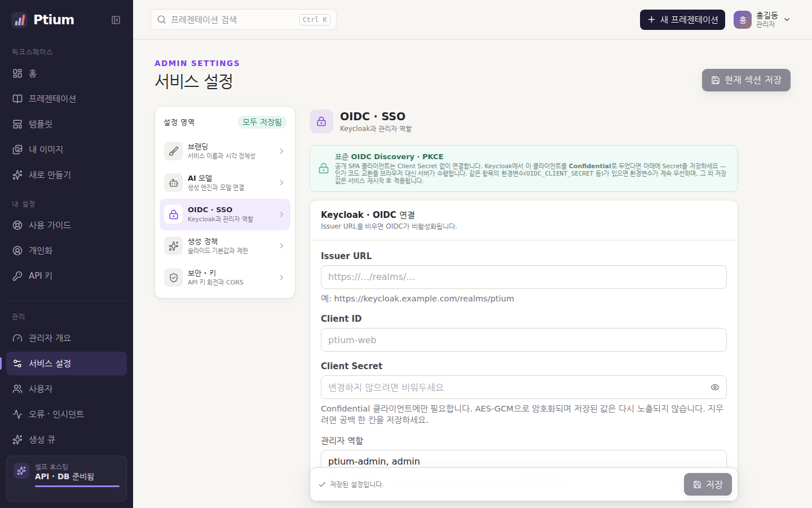
Task: Click the 개인화 user icon
Action: click(17, 251)
